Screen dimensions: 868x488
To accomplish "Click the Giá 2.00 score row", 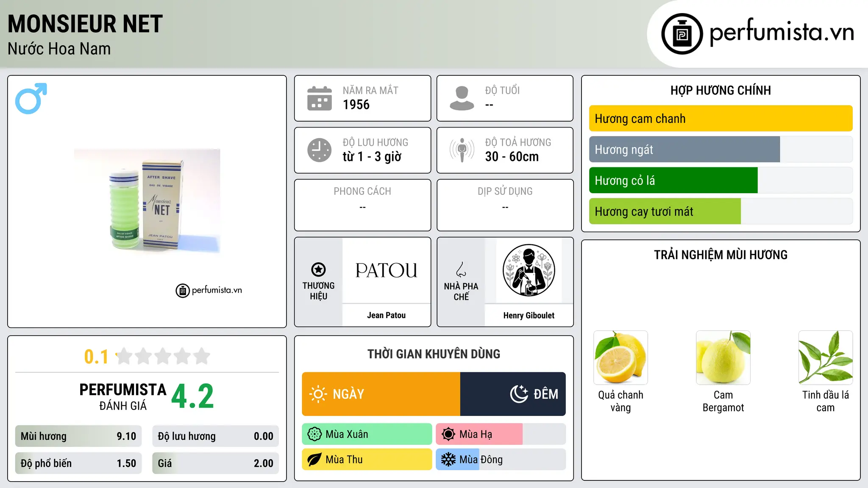I will pyautogui.click(x=216, y=463).
